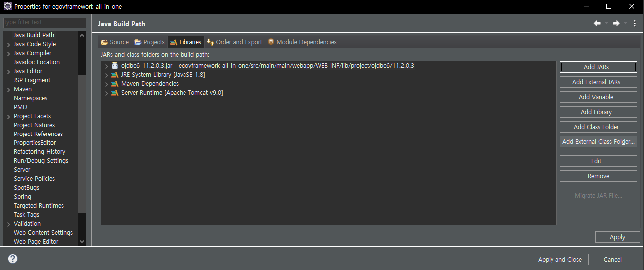Screen dimensions: 644x270
Task: Click Add External Class Folder... button
Action: click(x=598, y=141)
